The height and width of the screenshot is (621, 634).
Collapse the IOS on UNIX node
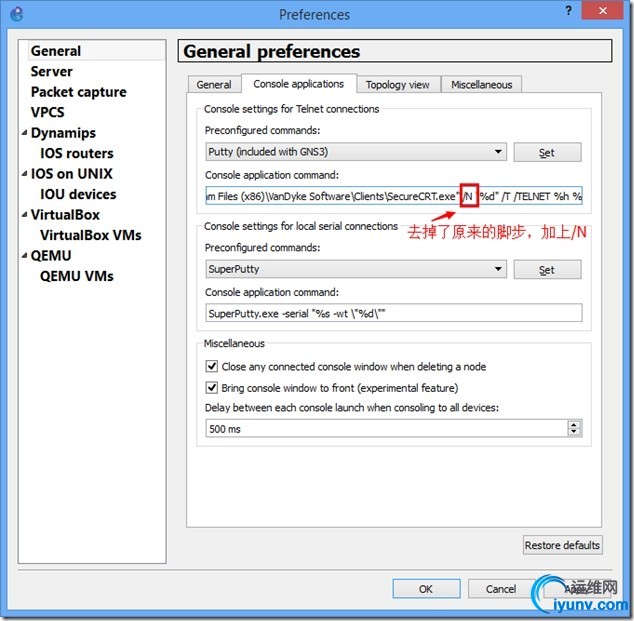25,173
